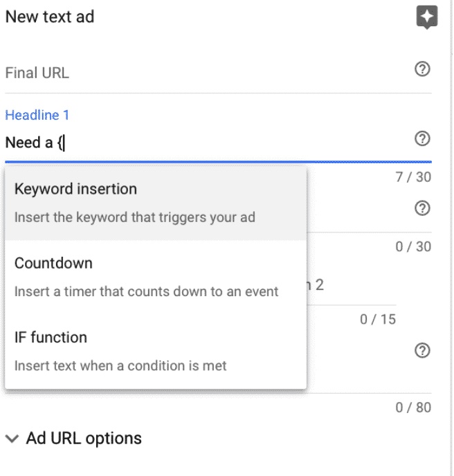The width and height of the screenshot is (454, 476).
Task: Expand Ad URL options with the chevron arrow
Action: 12,439
